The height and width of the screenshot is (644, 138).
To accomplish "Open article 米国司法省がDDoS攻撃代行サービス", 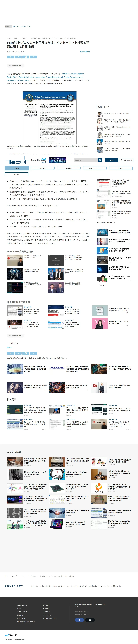I will click(32, 312).
